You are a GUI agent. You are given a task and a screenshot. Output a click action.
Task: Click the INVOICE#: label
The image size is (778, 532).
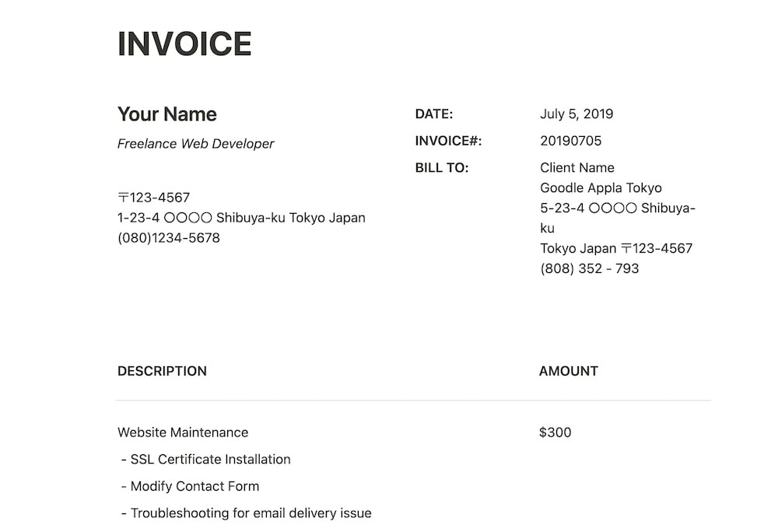pyautogui.click(x=448, y=141)
